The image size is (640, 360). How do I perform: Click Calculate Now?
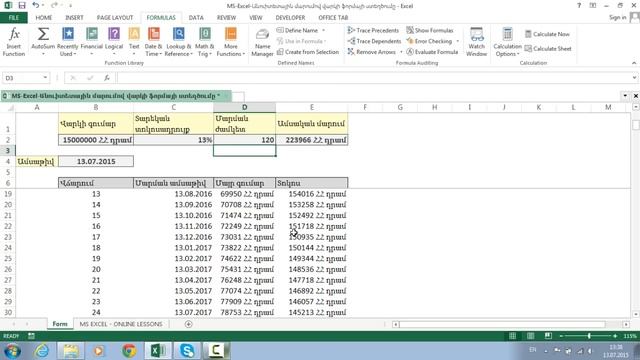[x=547, y=34]
